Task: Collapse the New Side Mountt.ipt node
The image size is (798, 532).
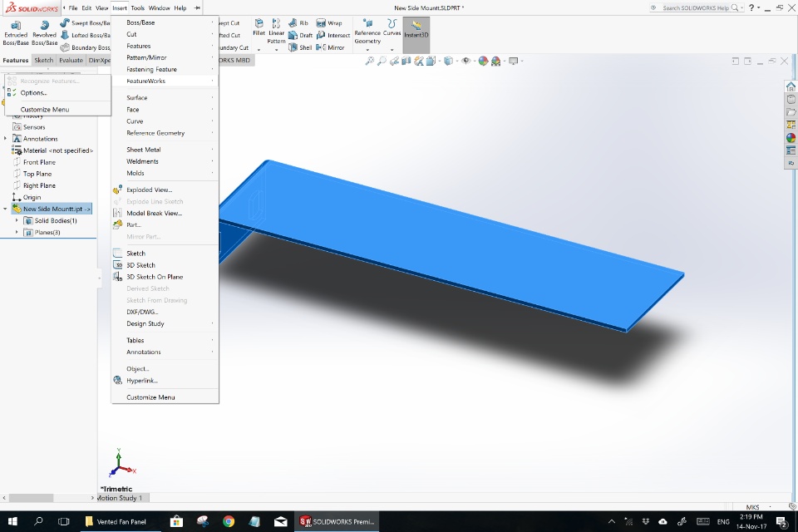Action: 5,209
